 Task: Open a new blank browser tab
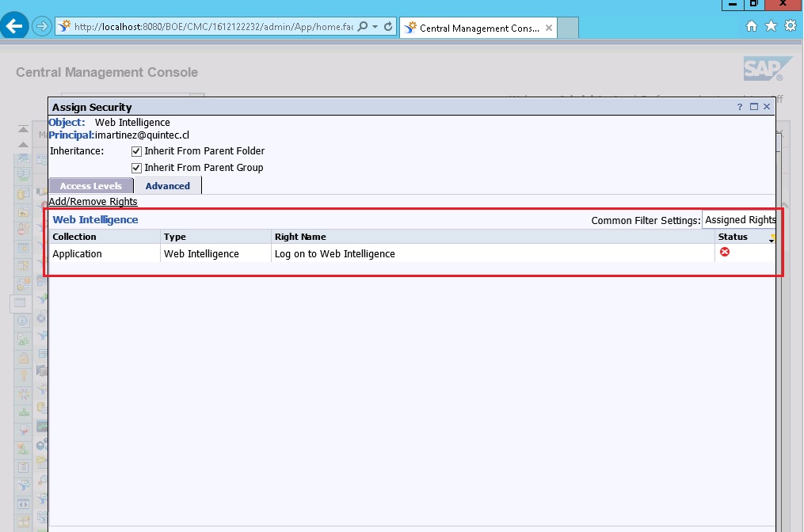click(x=568, y=28)
